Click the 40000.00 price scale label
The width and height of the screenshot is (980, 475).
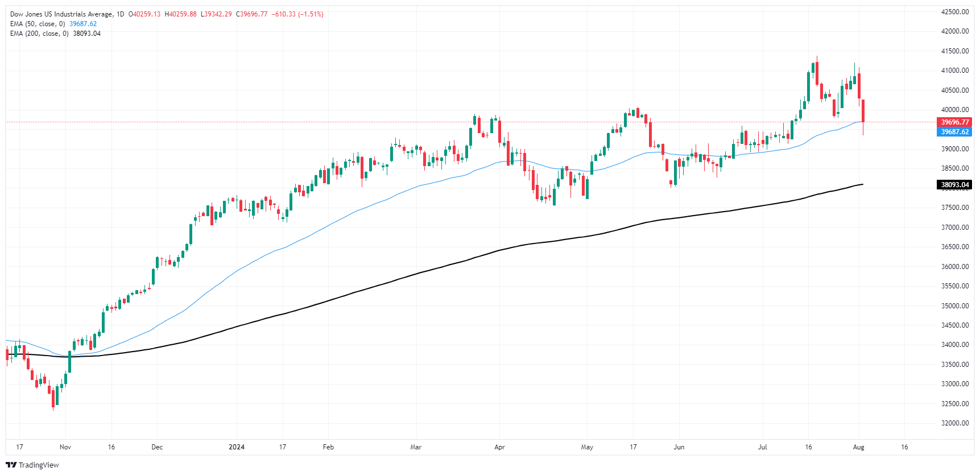[955, 110]
